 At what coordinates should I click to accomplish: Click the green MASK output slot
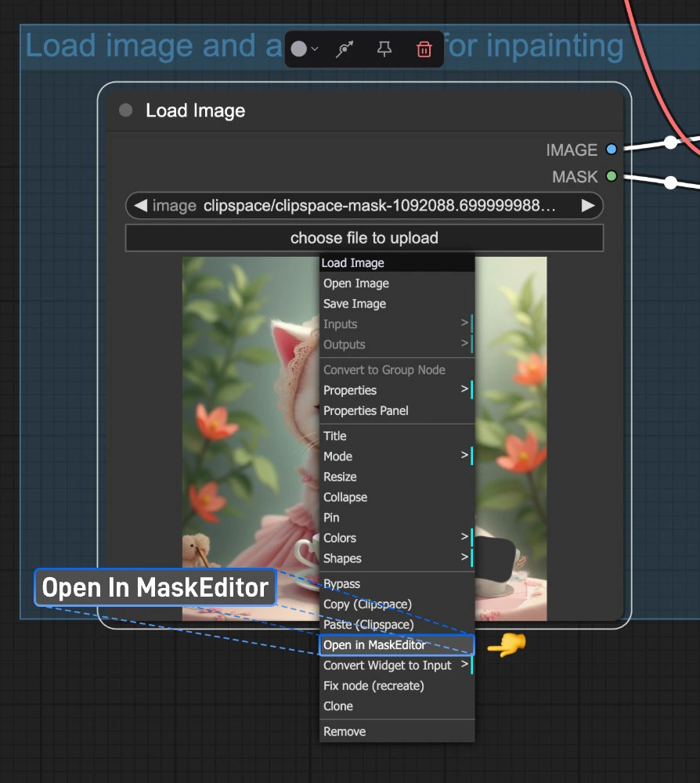tap(611, 176)
